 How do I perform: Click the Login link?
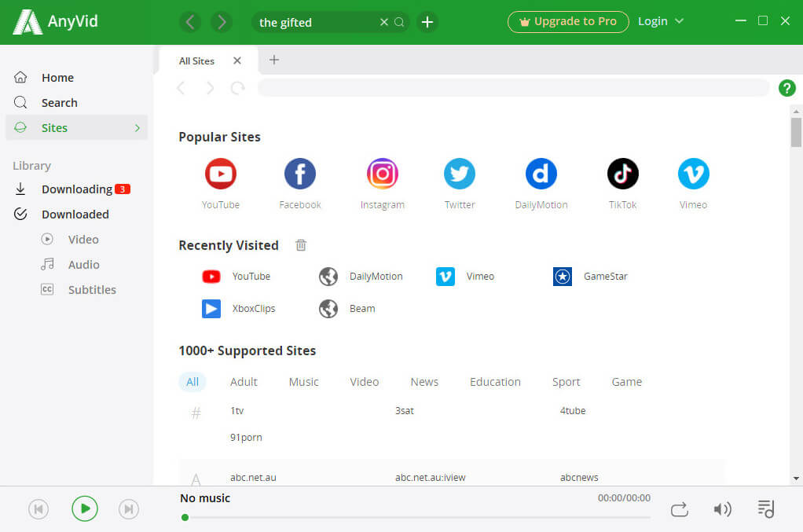coord(652,21)
